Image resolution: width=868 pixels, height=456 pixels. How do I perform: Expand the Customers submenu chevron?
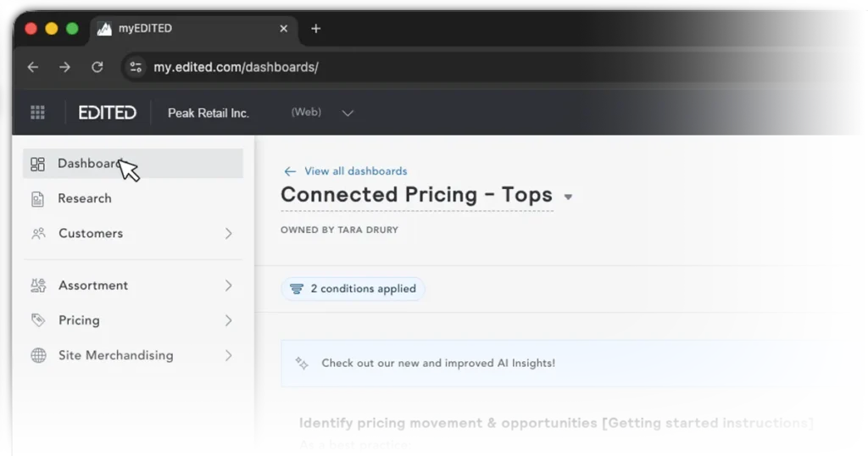tap(228, 234)
